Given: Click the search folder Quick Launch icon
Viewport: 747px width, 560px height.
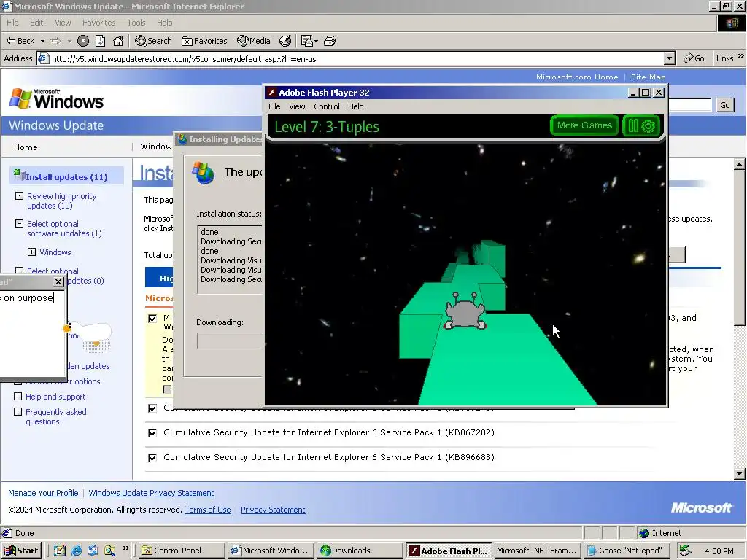Looking at the screenshot, I should (x=110, y=551).
